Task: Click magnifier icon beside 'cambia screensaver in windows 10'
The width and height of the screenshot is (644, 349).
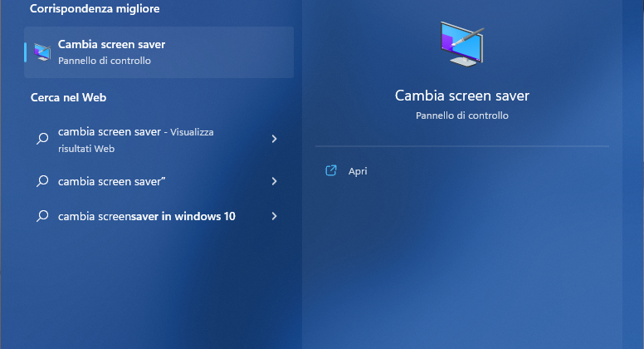Action: point(42,216)
